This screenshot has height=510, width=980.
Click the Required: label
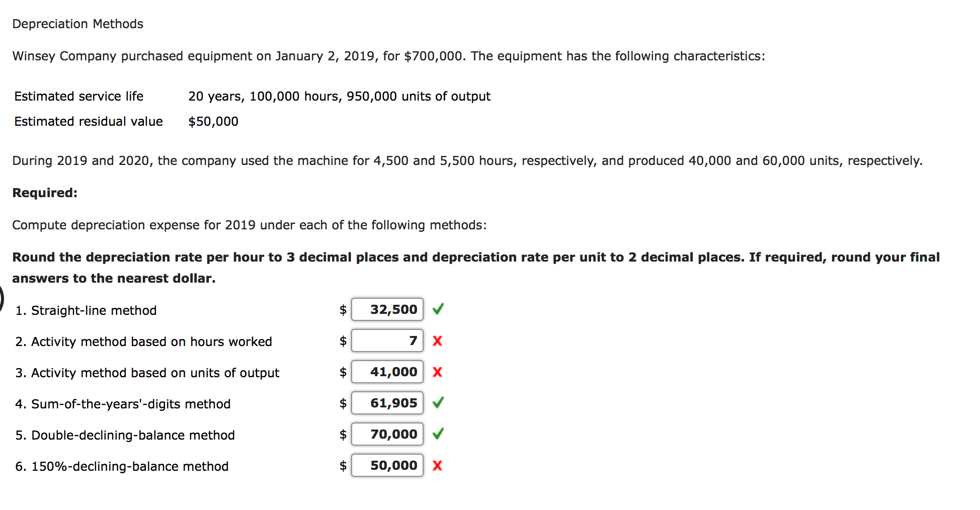click(44, 193)
